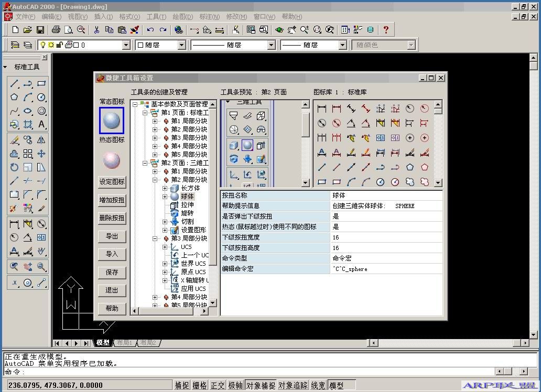
Task: Toggle 栅格 grid display in status bar
Action: click(200, 385)
